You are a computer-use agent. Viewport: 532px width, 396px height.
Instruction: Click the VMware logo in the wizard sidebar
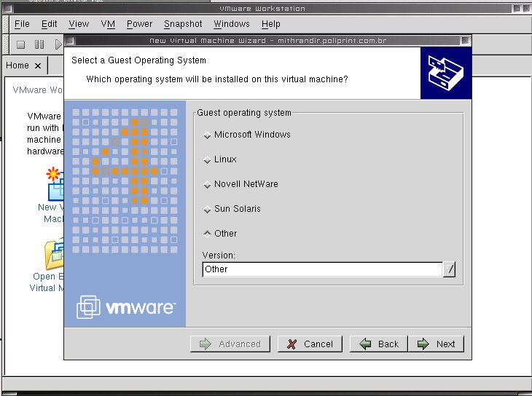click(125, 307)
